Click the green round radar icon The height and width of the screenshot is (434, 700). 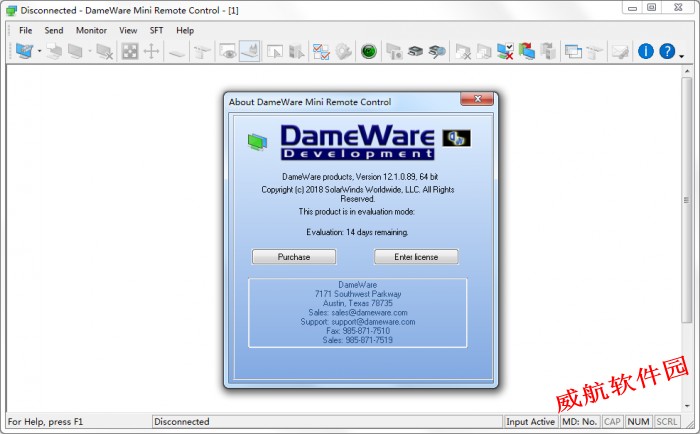pos(369,51)
